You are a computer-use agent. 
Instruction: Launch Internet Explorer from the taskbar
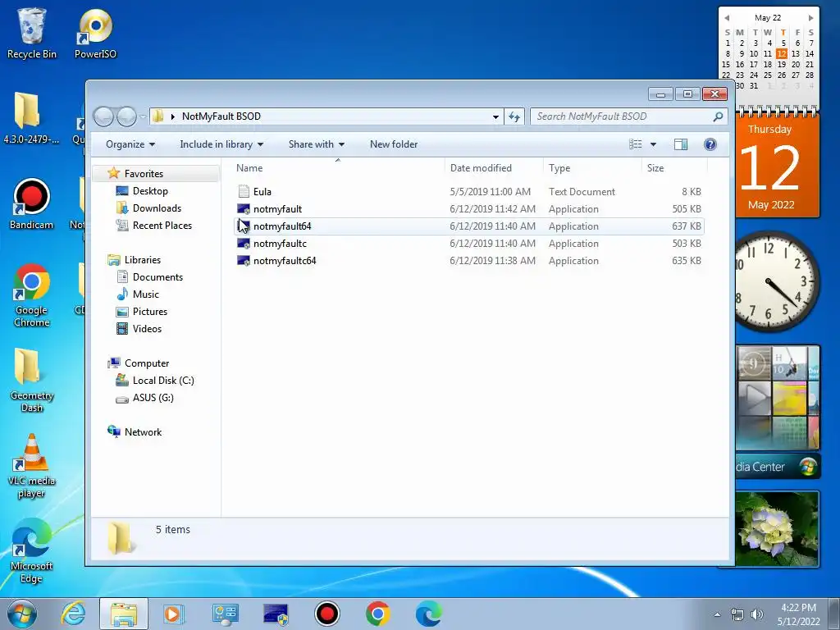point(73,614)
